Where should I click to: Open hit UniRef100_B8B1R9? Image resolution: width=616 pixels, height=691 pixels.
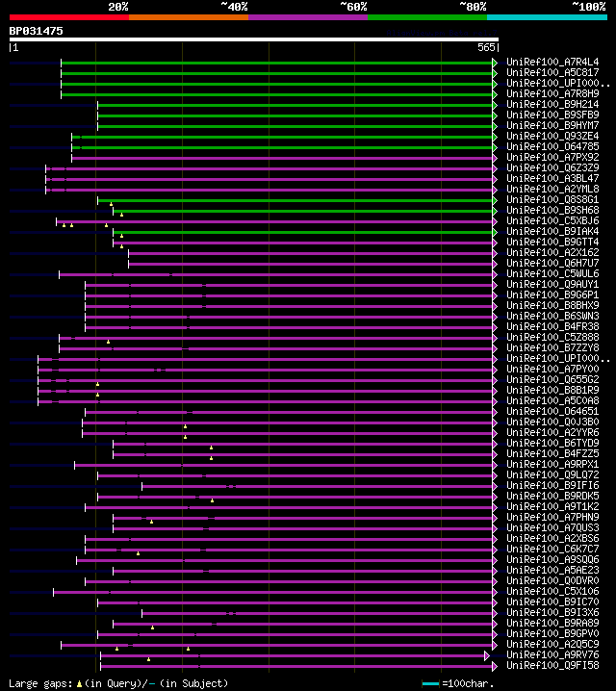coord(552,390)
